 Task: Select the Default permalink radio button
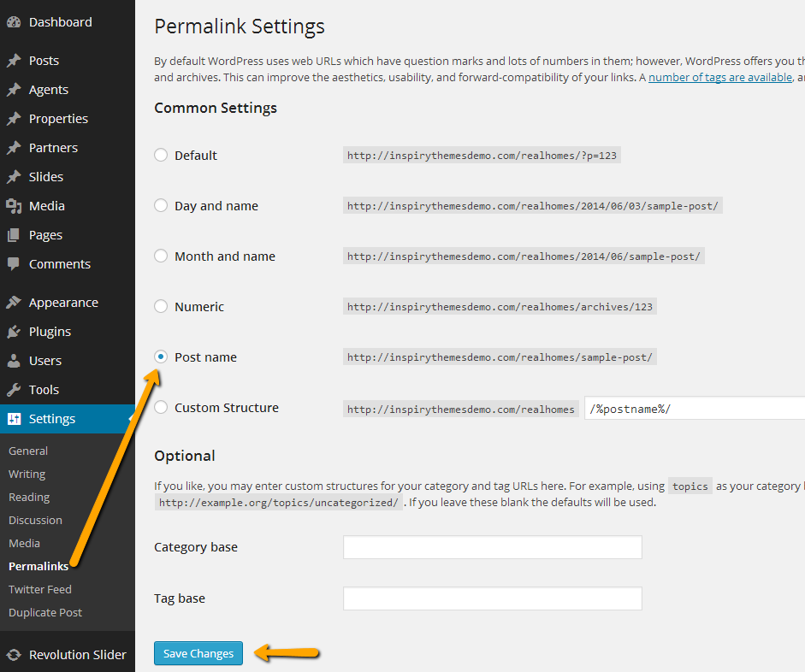coord(161,156)
